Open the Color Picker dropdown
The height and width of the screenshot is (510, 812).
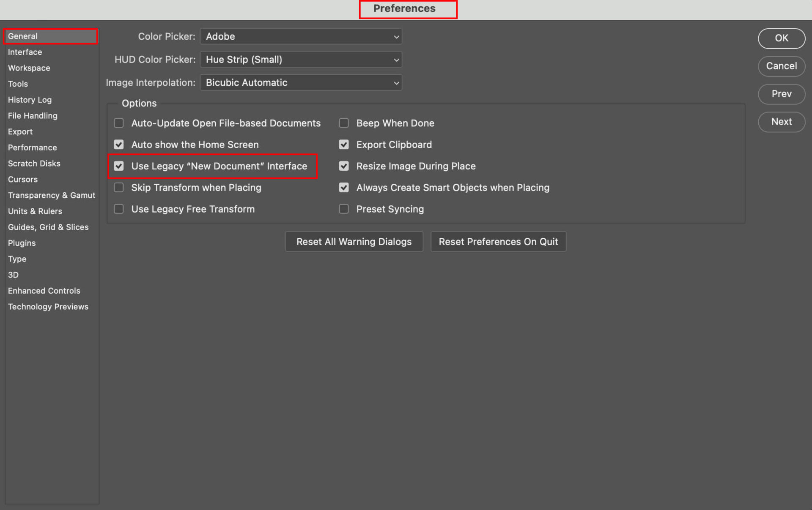point(300,36)
